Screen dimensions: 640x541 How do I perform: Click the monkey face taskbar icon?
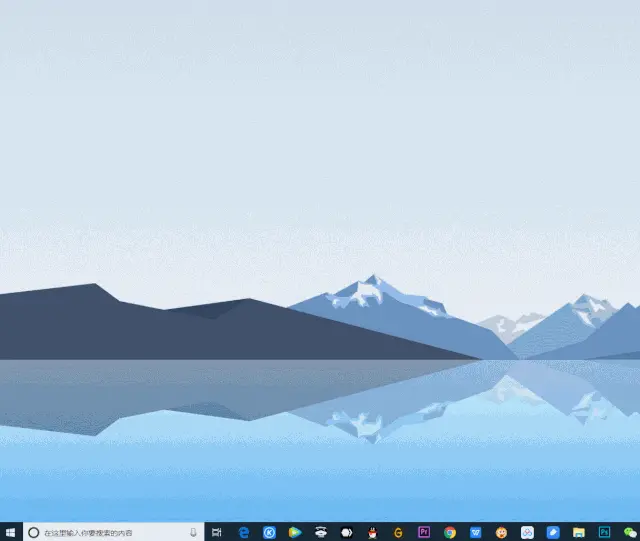[502, 532]
